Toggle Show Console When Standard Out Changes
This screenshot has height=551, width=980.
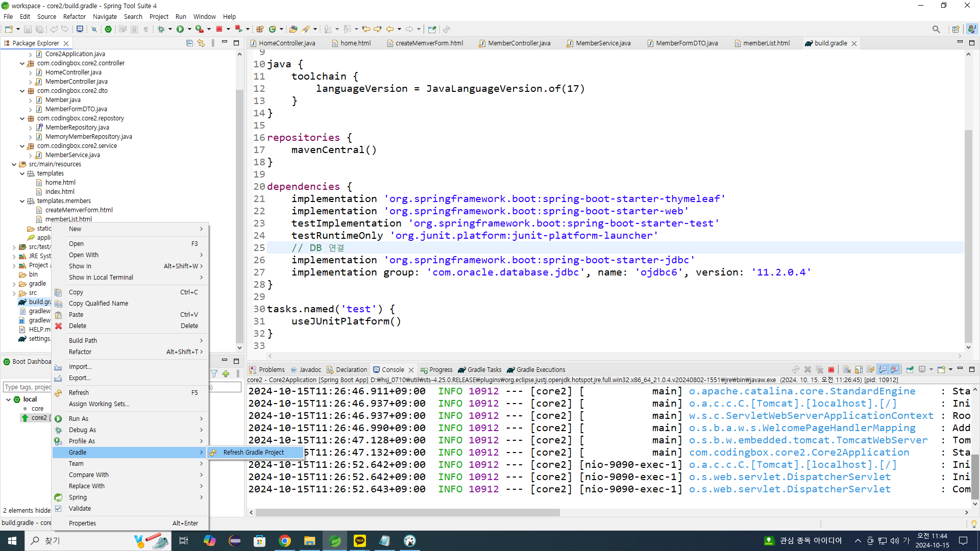tap(883, 369)
